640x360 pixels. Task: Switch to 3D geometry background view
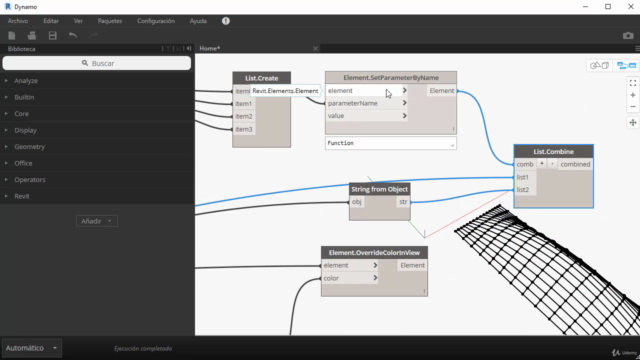coord(599,65)
